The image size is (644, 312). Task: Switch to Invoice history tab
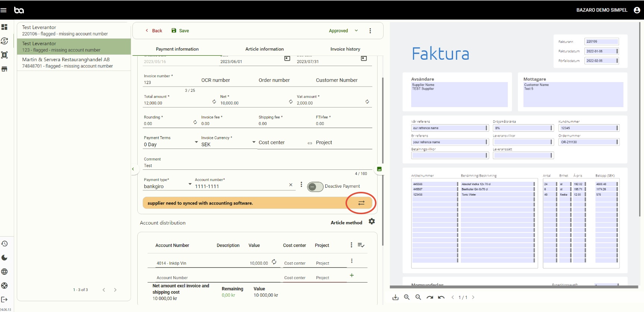345,49
